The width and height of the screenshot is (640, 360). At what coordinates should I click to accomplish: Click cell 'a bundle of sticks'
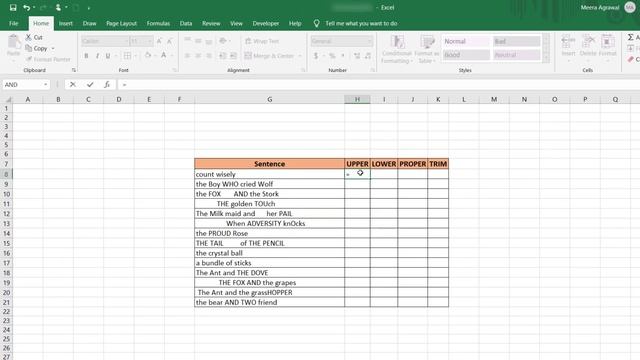(x=269, y=263)
